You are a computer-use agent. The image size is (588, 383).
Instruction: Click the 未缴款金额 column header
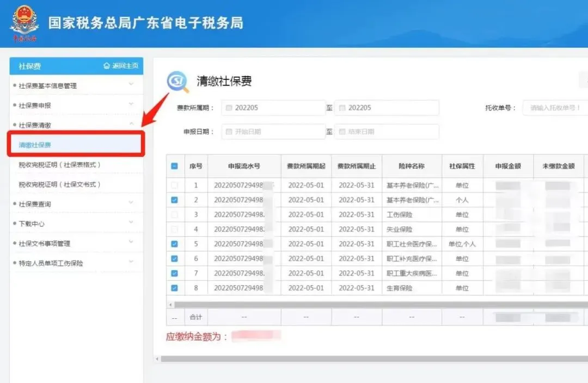[559, 166]
